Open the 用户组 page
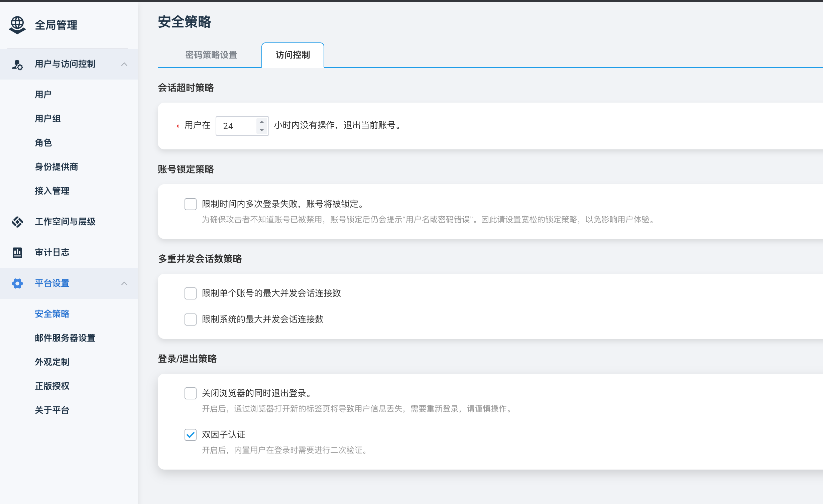Image resolution: width=823 pixels, height=504 pixels. tap(47, 118)
